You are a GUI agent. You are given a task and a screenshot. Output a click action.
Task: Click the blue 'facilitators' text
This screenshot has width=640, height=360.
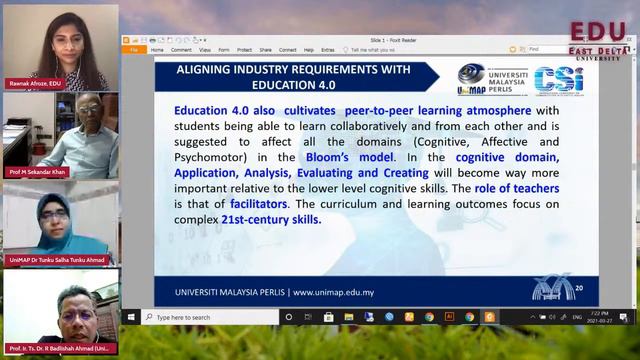tap(258, 204)
